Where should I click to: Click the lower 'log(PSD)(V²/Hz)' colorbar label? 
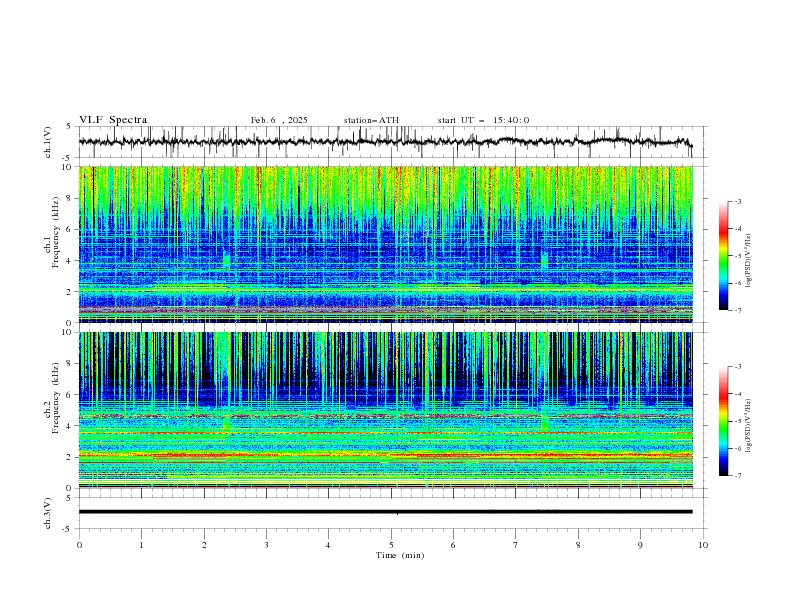pos(749,426)
